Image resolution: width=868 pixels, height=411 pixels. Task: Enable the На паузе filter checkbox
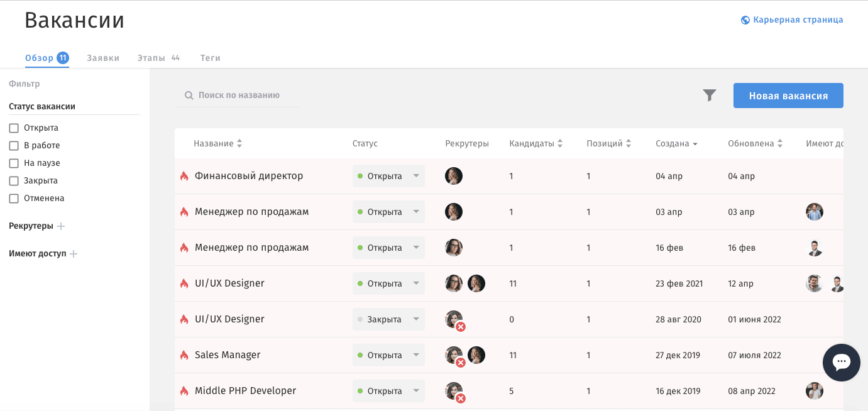point(14,163)
